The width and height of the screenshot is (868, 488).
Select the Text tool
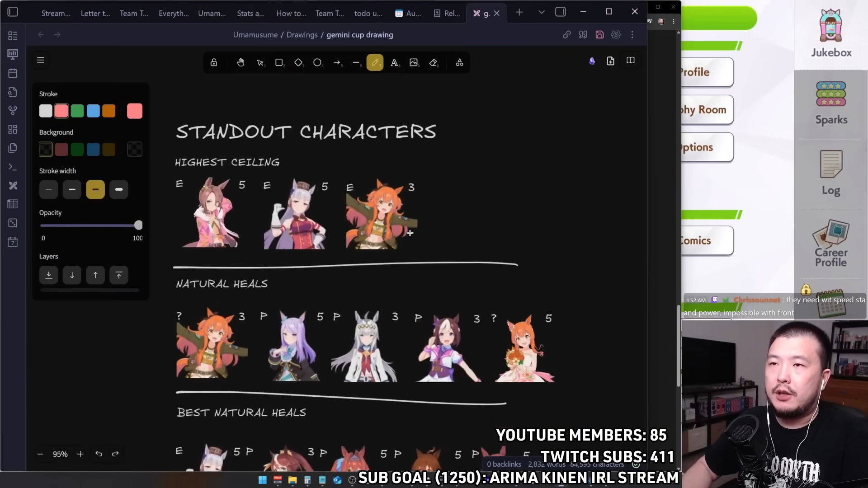tap(395, 63)
